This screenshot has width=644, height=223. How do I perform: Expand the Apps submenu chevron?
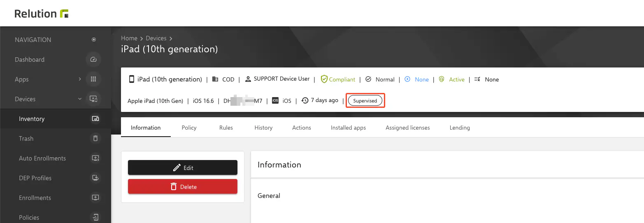(x=80, y=79)
